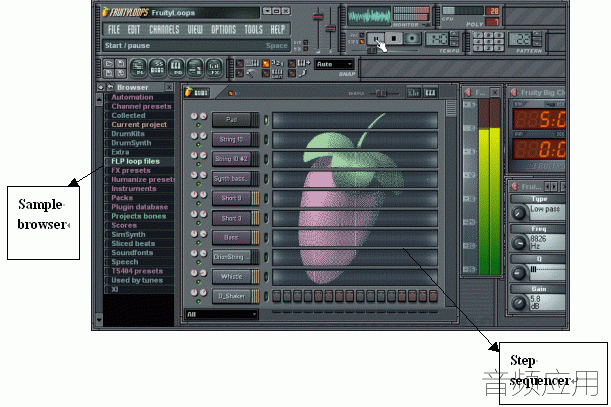Click the Bass channel button
Screen dimensions: 611x407
[231, 237]
